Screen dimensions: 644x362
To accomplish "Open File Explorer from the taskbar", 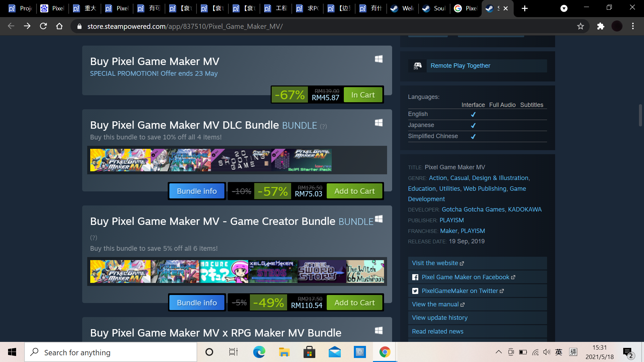I will click(284, 352).
